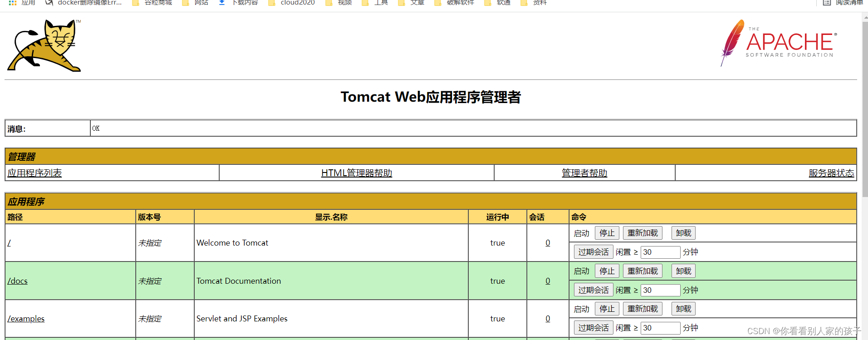Stop the /docs application
The image size is (868, 340).
pyautogui.click(x=607, y=271)
